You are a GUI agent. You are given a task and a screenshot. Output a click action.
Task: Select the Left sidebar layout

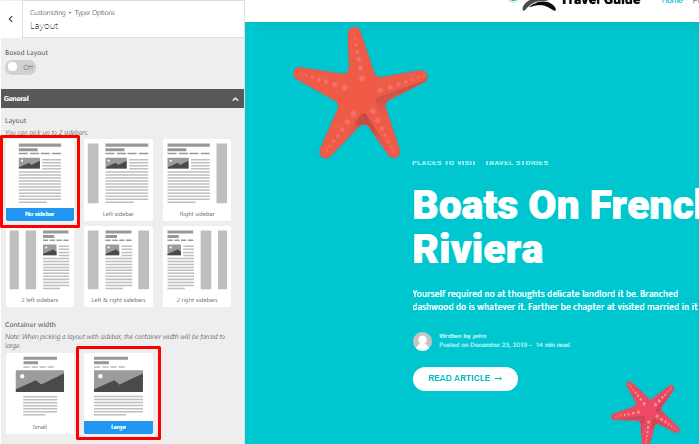click(118, 180)
